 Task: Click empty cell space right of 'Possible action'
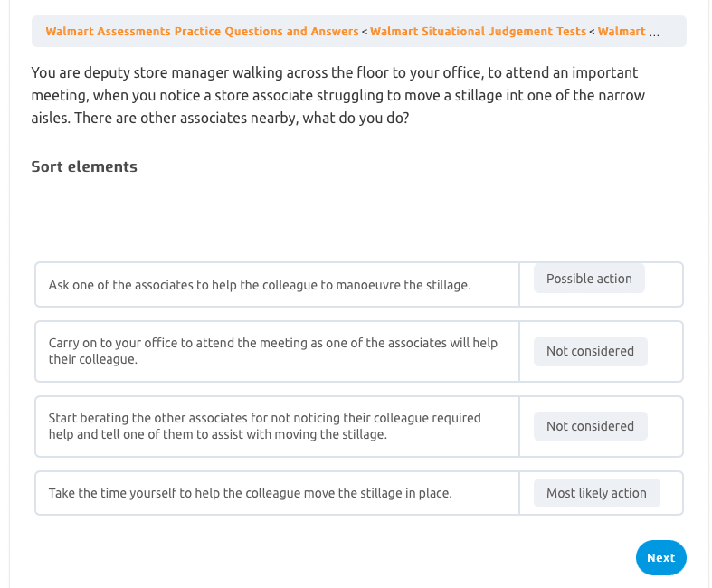pos(663,285)
